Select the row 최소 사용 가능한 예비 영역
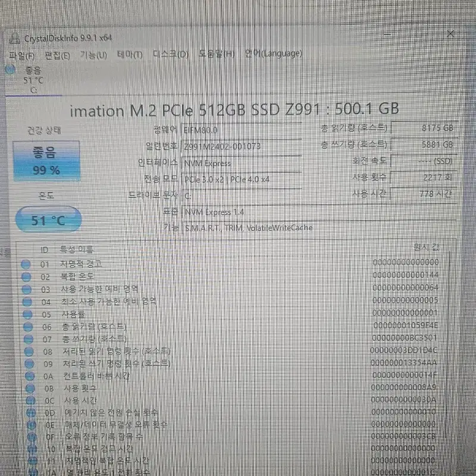 [x=231, y=301]
